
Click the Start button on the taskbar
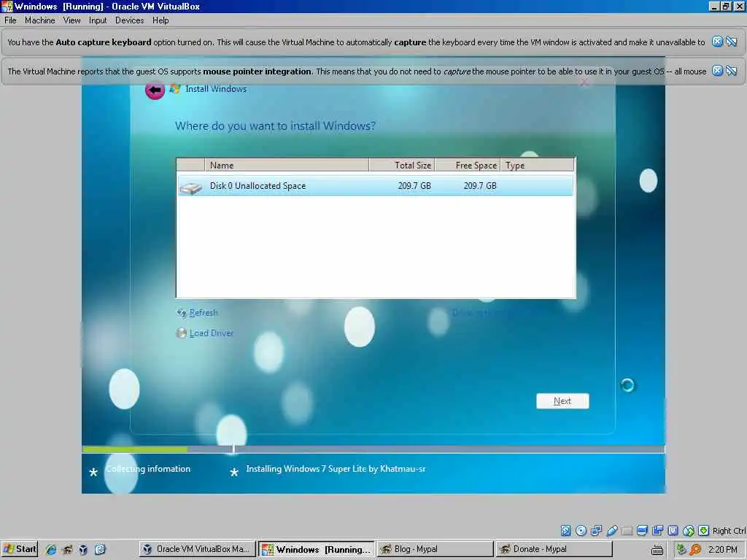[20, 549]
